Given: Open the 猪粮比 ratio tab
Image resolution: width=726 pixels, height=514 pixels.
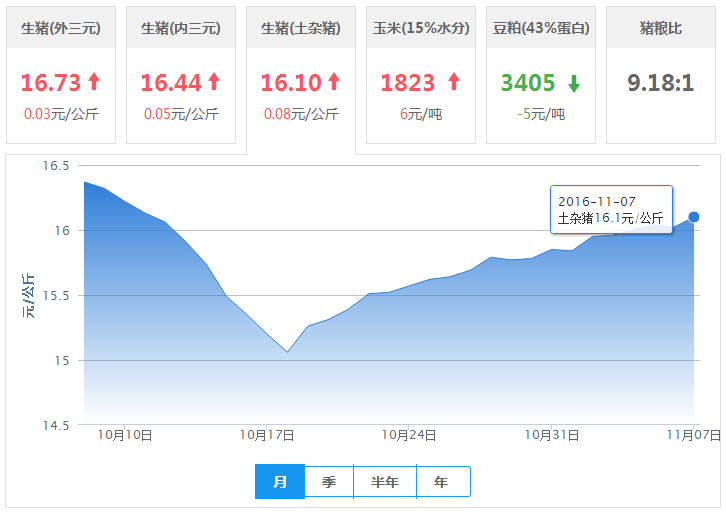Looking at the screenshot, I should coord(660,28).
